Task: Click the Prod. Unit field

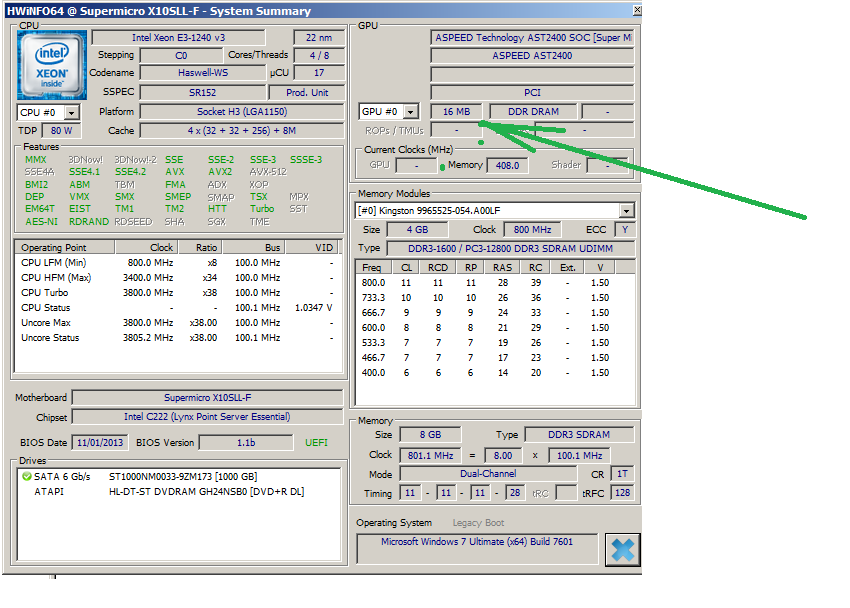Action: click(x=307, y=93)
